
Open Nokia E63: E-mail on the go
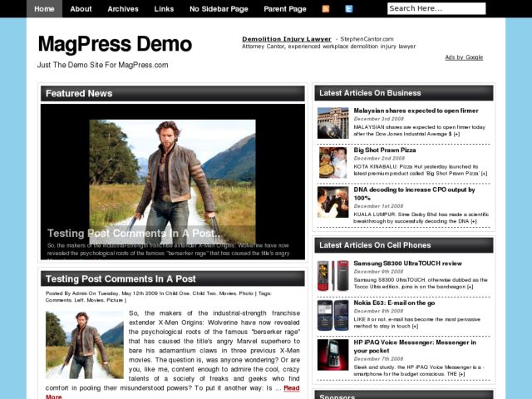click(394, 303)
